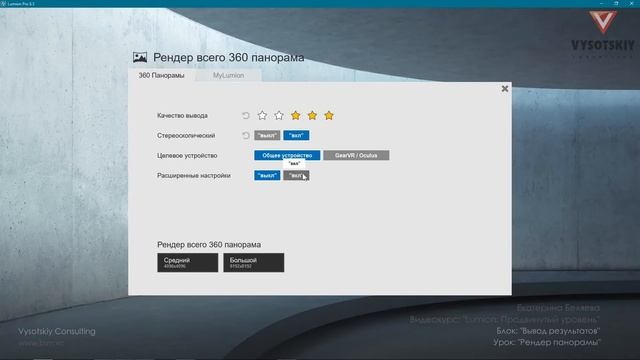Set output quality to three stars
The height and width of the screenshot is (360, 640).
point(296,116)
